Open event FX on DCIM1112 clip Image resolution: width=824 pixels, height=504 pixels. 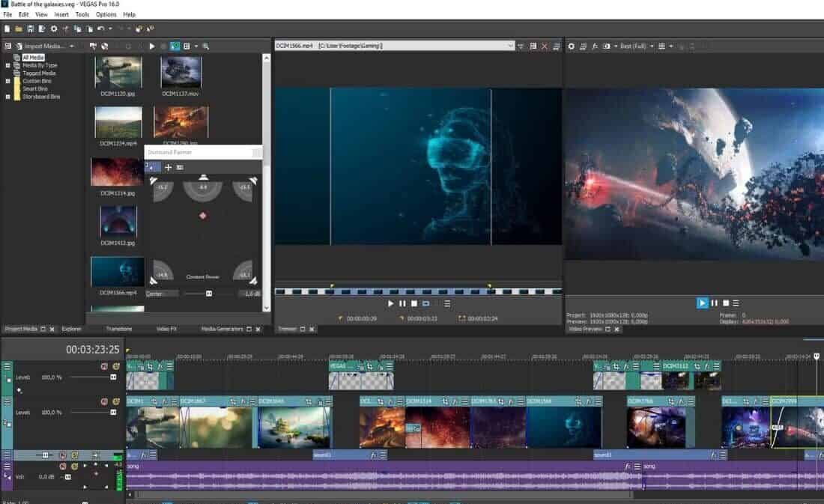707,366
